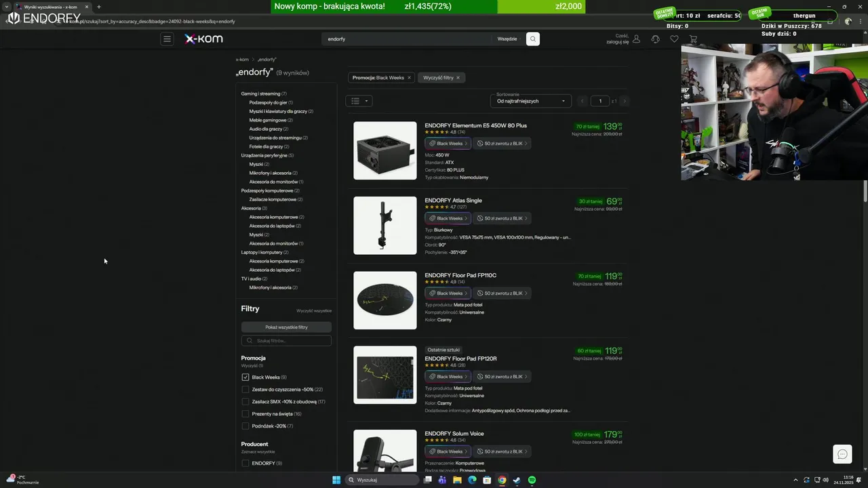This screenshot has width=868, height=488.
Task: Open the live chat bubble icon
Action: tap(842, 454)
